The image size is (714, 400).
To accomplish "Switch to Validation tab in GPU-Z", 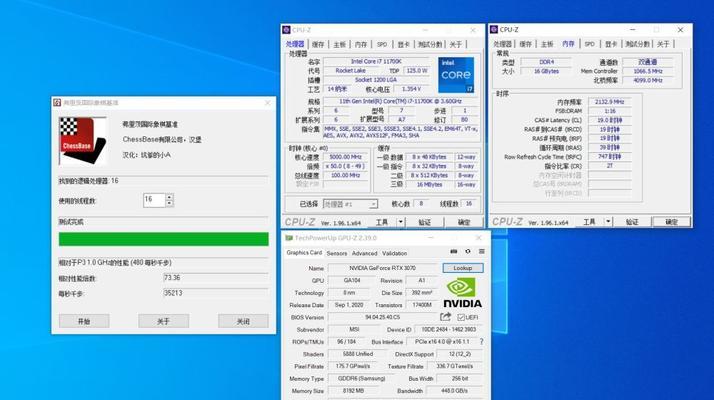I will point(394,253).
